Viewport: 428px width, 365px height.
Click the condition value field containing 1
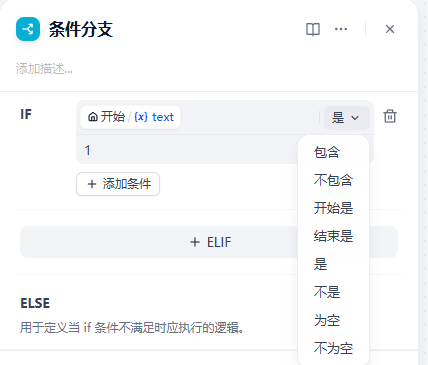[x=187, y=150]
